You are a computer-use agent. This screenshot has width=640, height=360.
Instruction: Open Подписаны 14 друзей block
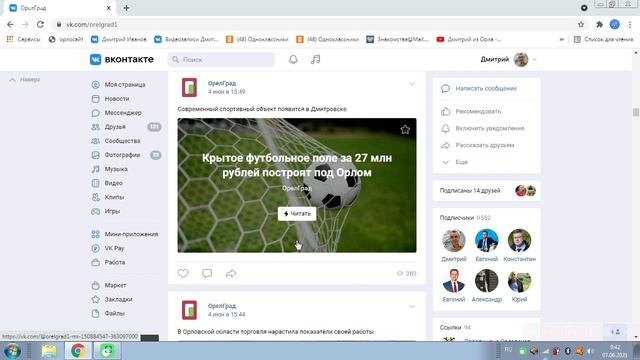[487, 191]
